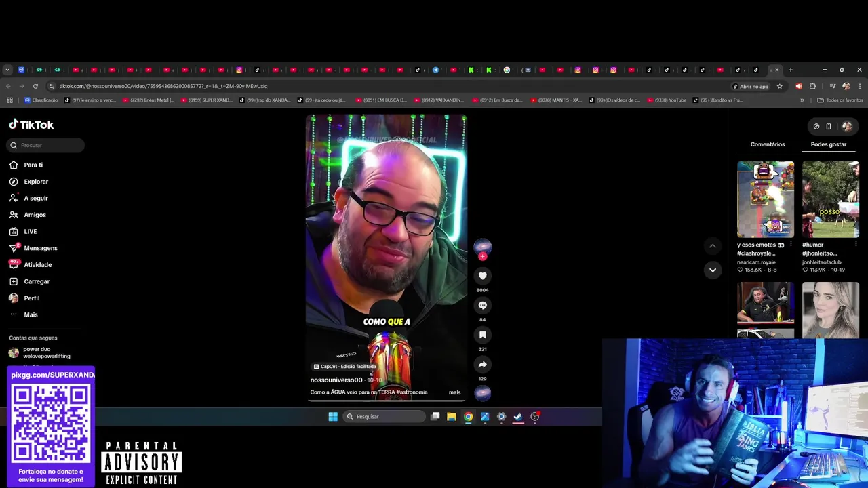Viewport: 868px width, 488px height.
Task: Open the blonde woman video thumbnail
Action: pos(830,310)
